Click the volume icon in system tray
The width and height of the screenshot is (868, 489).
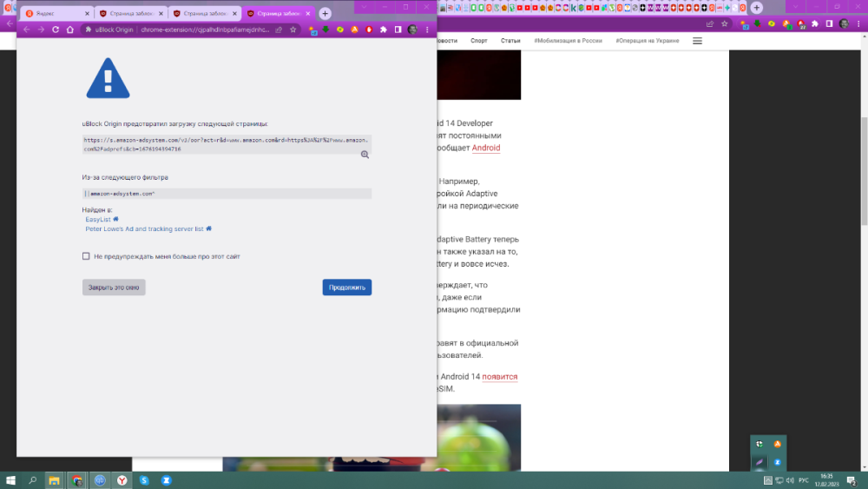(x=790, y=480)
